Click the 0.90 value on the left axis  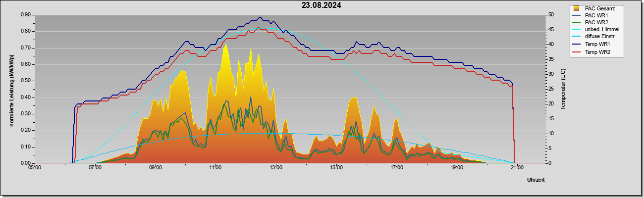click(x=26, y=15)
